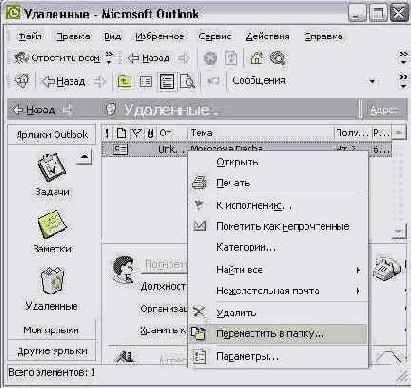
Task: Expand Найти все submenu
Action: [278, 270]
